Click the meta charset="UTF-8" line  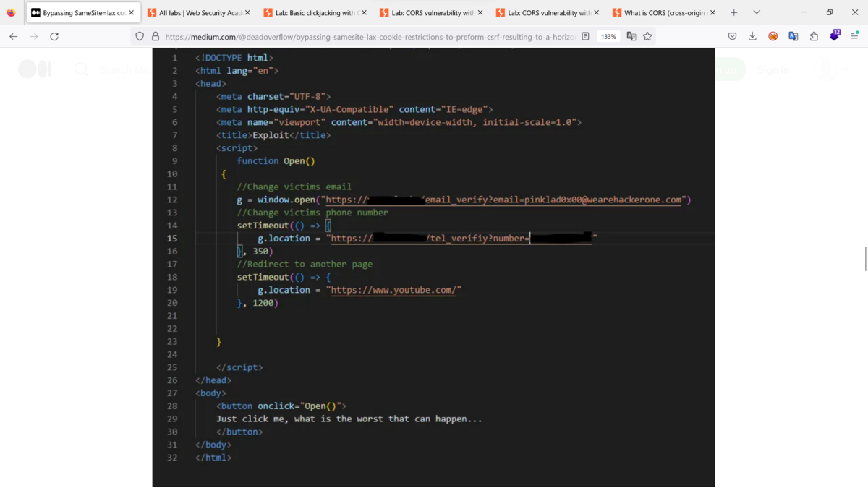pyautogui.click(x=273, y=96)
